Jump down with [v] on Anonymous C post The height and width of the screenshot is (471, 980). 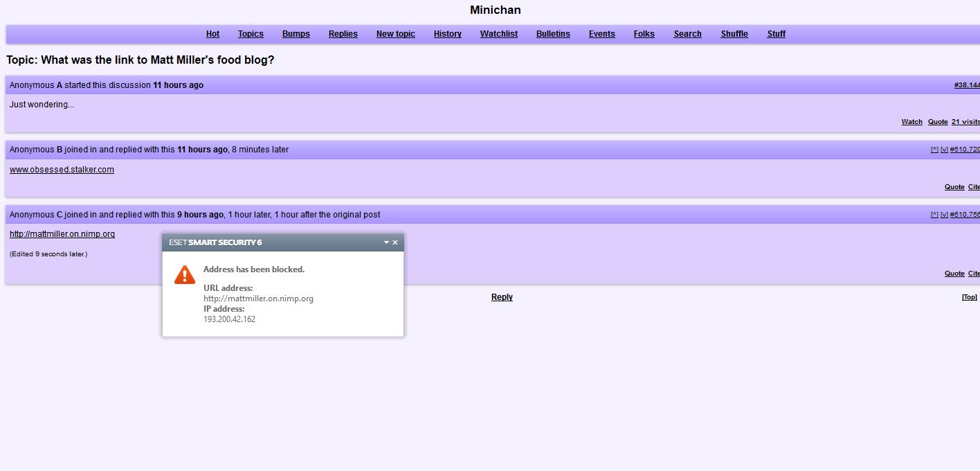[944, 215]
